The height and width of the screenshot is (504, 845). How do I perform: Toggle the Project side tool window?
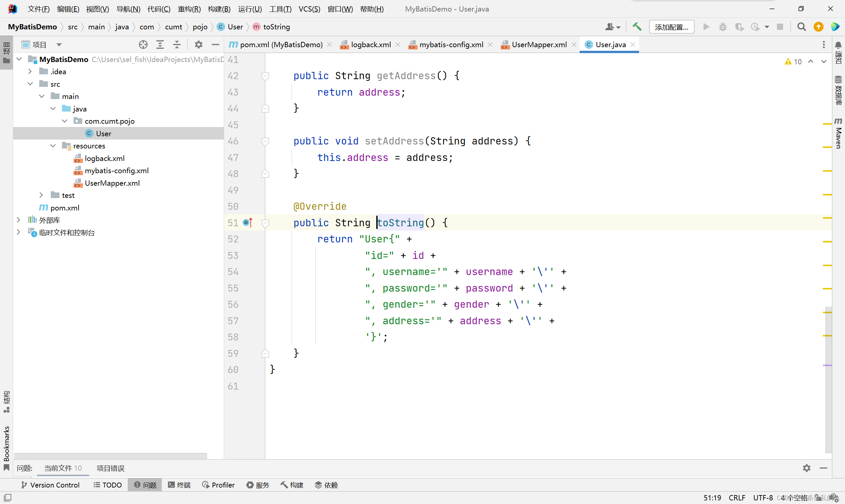[7, 53]
